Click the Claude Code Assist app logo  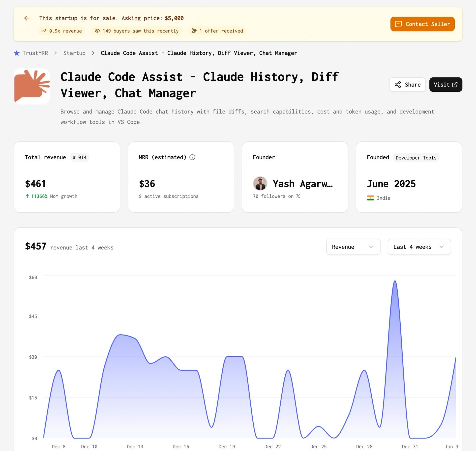32,86
